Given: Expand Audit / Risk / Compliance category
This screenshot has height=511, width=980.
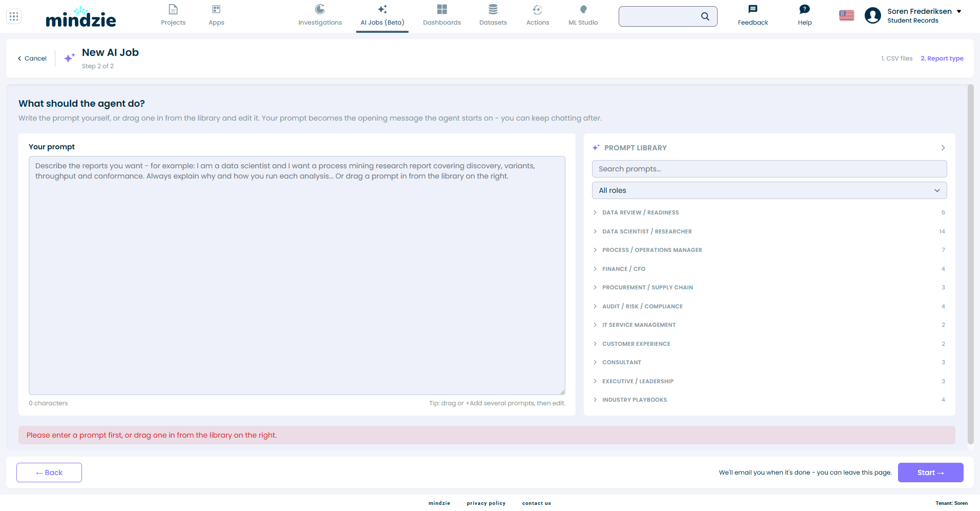Looking at the screenshot, I should coord(769,306).
